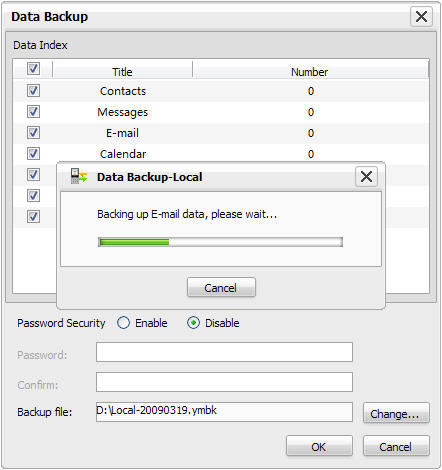Screen dimensions: 442x470
Task: Click the Password input field
Action: tap(224, 352)
